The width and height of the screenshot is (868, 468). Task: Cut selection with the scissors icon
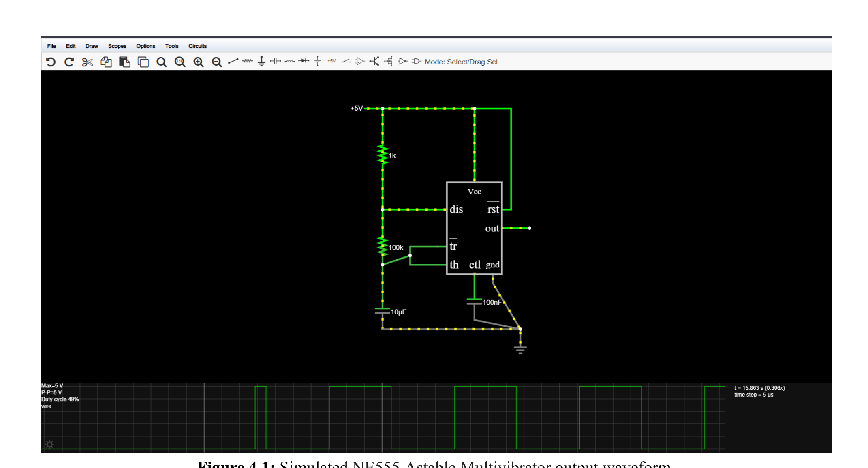click(x=88, y=62)
